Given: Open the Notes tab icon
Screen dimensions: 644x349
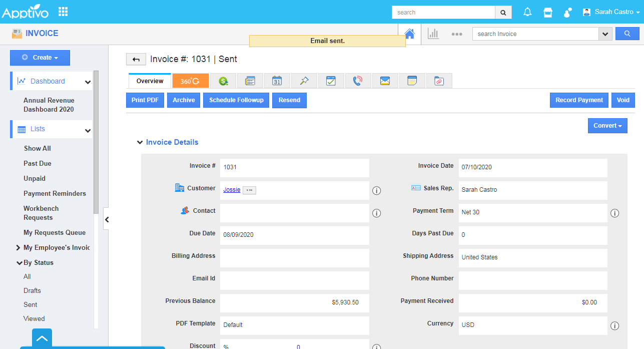Looking at the screenshot, I should coord(412,81).
